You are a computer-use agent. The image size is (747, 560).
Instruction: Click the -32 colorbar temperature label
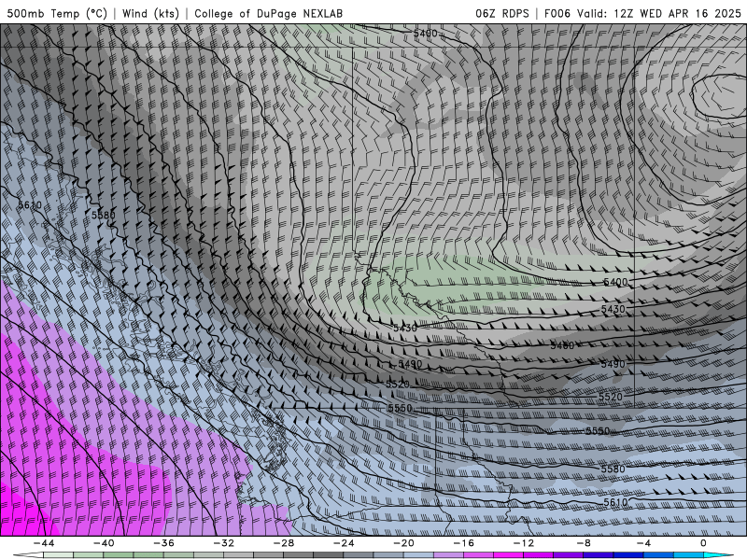tap(223, 543)
